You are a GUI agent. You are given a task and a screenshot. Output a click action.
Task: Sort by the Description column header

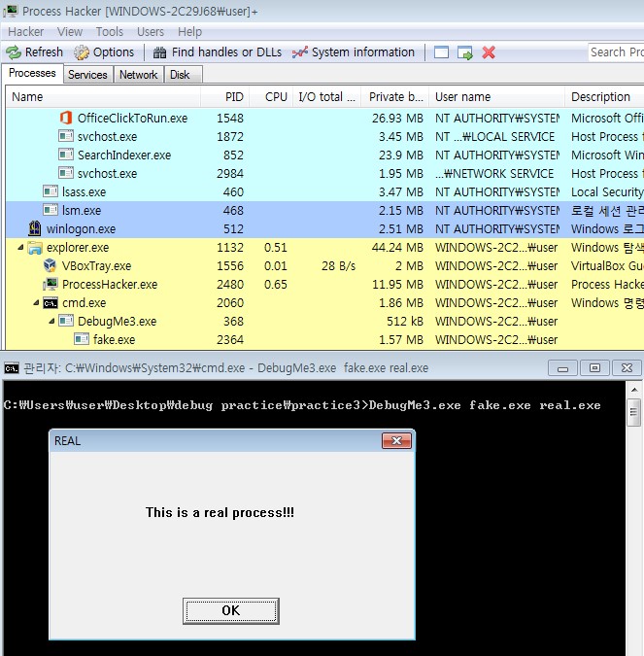tap(605, 97)
